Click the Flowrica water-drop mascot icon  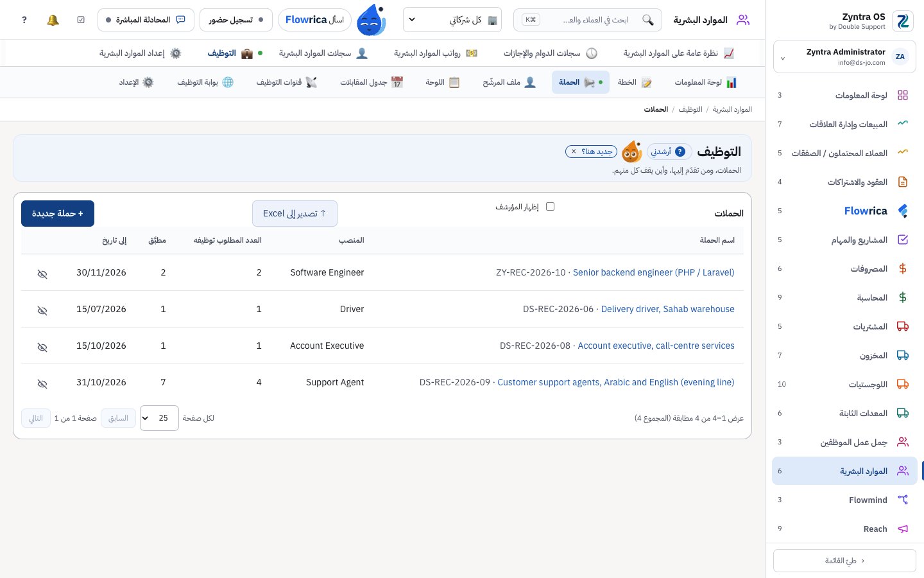point(371,20)
